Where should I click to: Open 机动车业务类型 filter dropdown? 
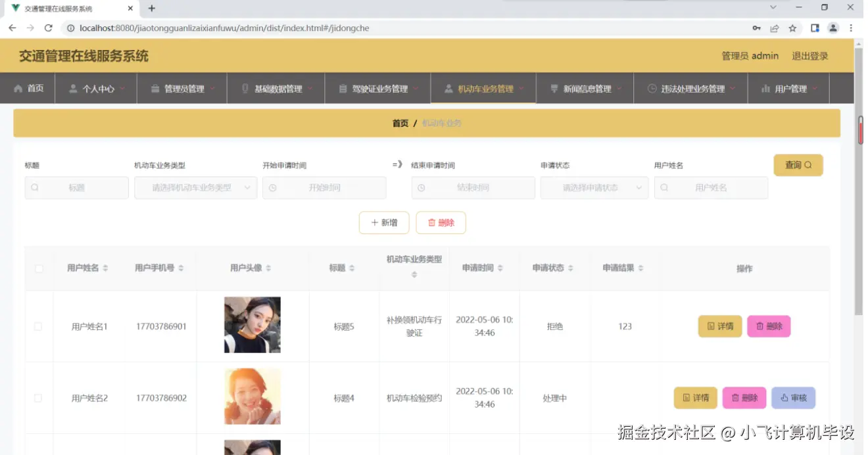point(196,187)
